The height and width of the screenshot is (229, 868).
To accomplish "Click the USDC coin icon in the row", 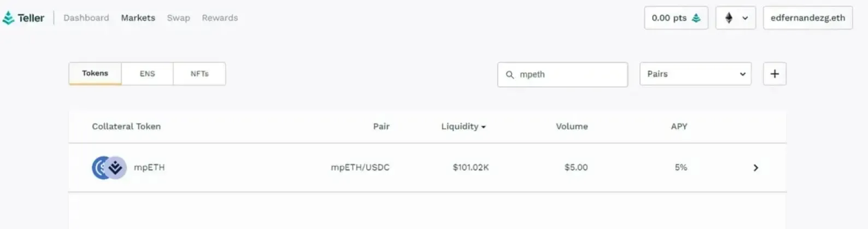I will (x=100, y=168).
